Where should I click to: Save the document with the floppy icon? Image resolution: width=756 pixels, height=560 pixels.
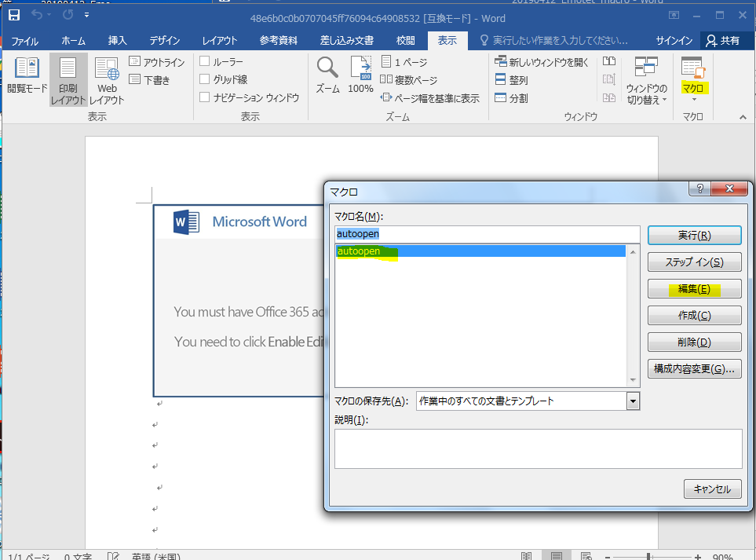(x=14, y=16)
